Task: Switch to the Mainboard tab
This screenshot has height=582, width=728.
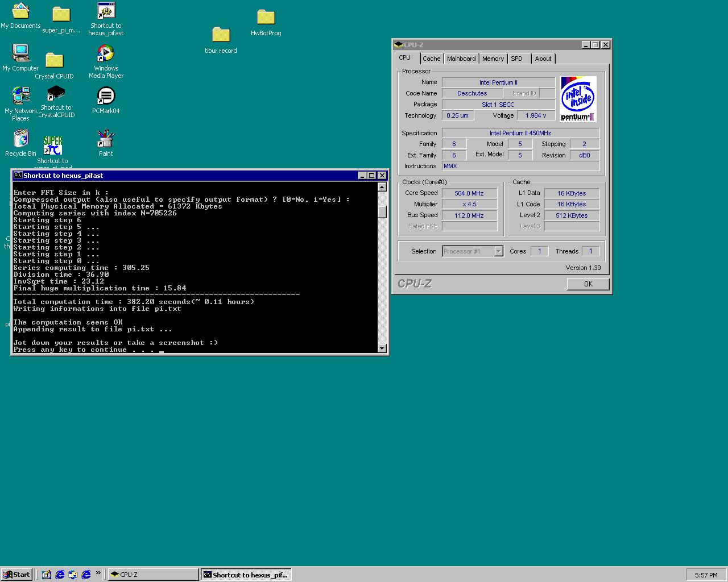Action: (461, 59)
